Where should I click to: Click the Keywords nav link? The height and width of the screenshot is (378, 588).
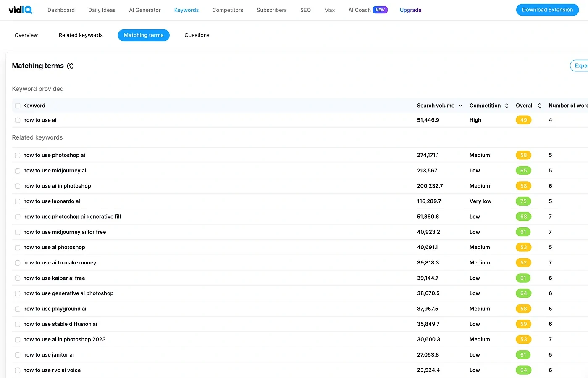click(186, 10)
